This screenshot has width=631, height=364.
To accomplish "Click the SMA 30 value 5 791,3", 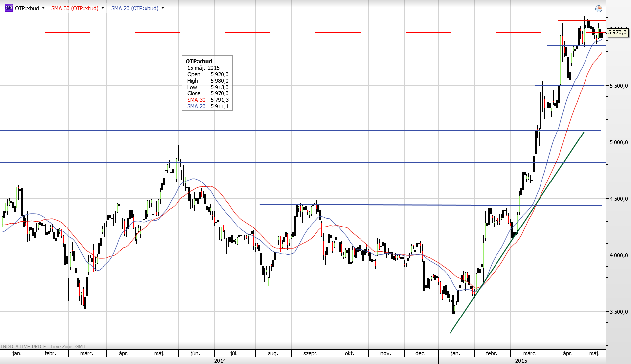I will [x=220, y=100].
